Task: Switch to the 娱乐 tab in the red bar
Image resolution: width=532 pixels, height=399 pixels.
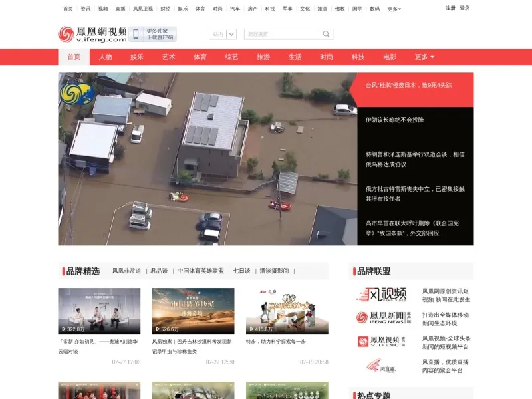Action: click(x=137, y=57)
